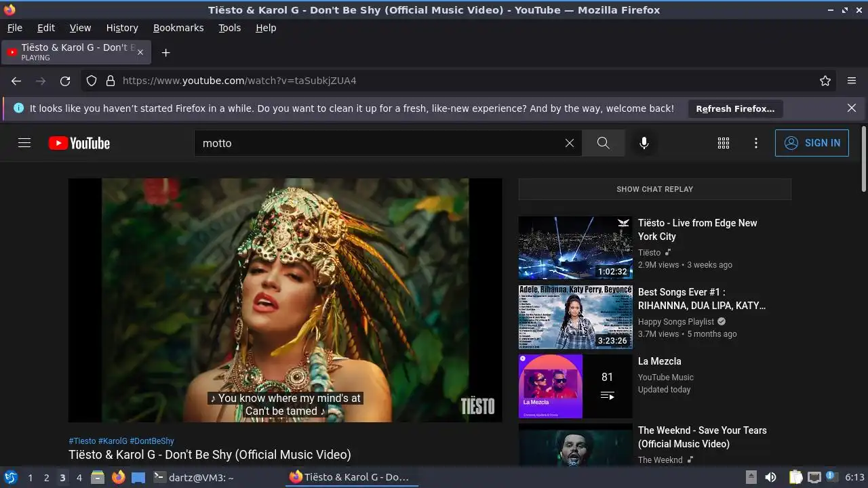868x488 pixels.
Task: Click the video player to pause
Action: point(285,300)
